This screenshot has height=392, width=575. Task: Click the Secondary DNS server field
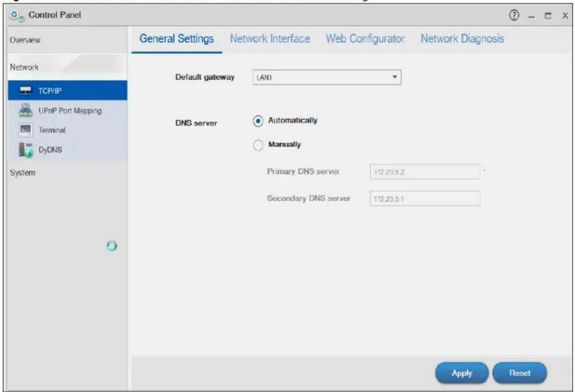(x=425, y=199)
